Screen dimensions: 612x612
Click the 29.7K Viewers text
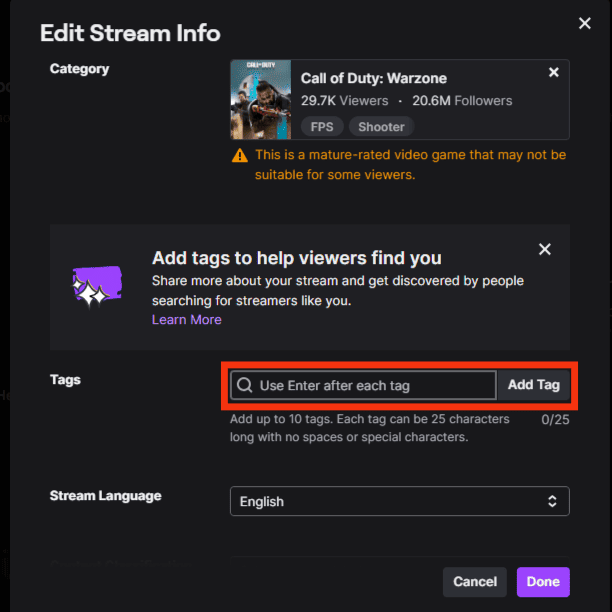(x=344, y=101)
